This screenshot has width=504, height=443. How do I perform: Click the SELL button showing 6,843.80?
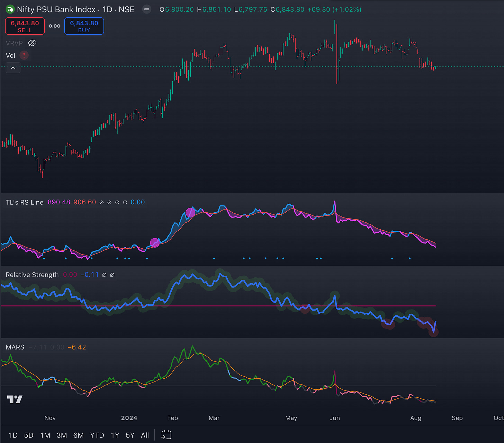[25, 26]
